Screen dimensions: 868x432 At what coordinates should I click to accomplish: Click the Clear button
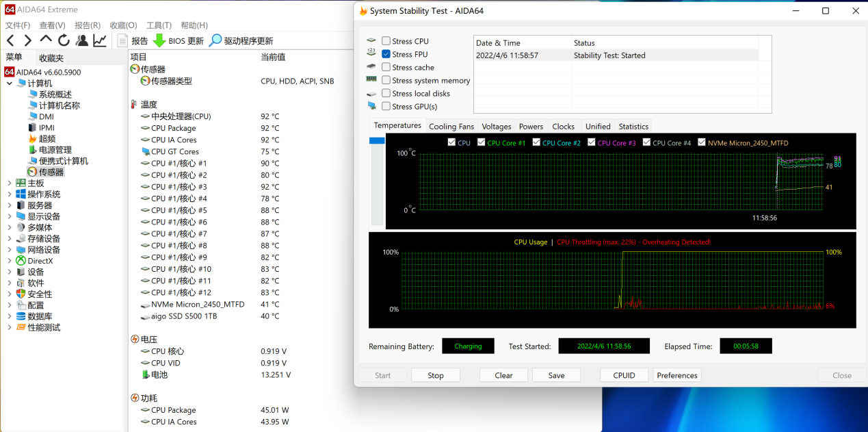tap(504, 375)
